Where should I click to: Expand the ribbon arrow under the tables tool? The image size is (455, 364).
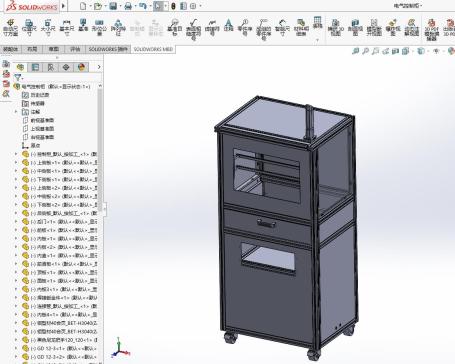[x=318, y=40]
